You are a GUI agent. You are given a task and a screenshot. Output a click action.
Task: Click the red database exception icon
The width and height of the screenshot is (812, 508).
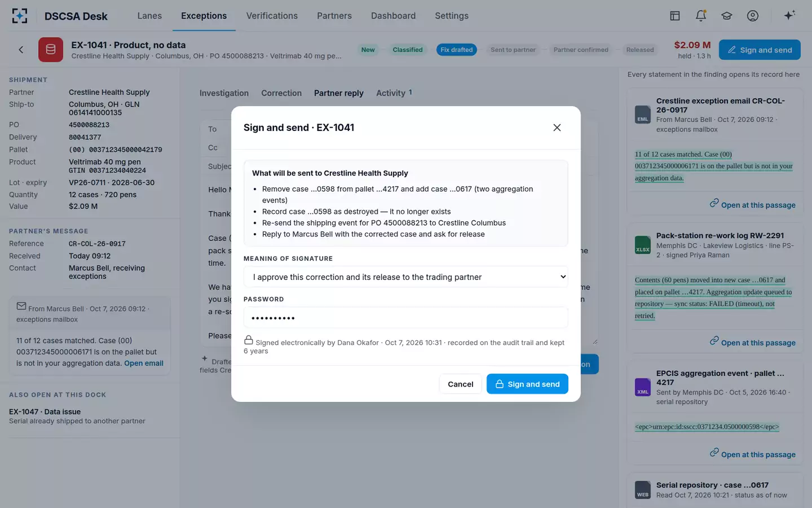pos(51,50)
